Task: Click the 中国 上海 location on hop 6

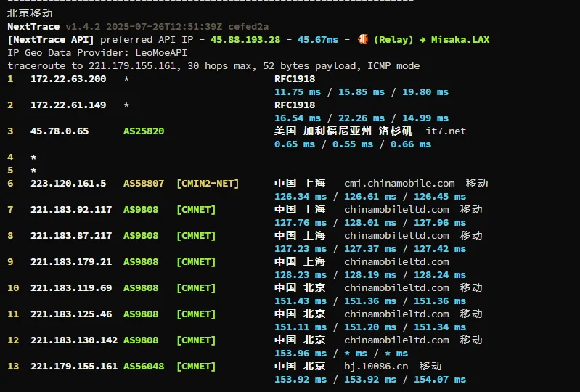Action: pyautogui.click(x=300, y=183)
